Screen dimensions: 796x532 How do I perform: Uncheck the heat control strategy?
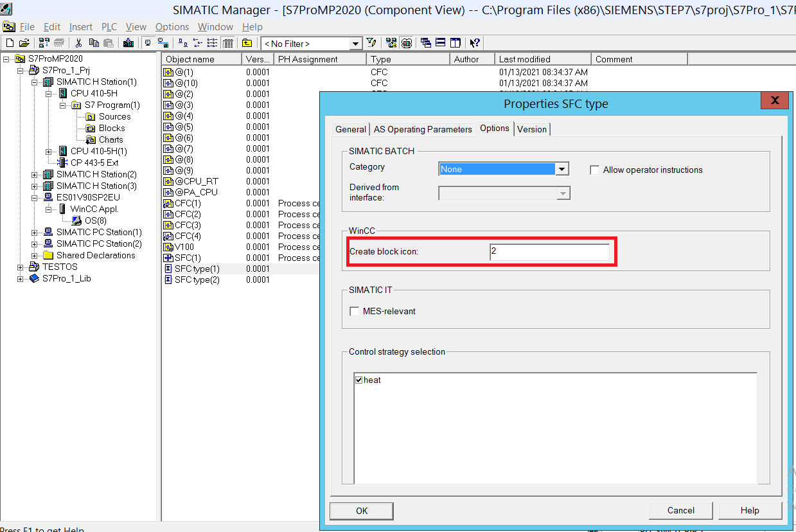tap(358, 380)
